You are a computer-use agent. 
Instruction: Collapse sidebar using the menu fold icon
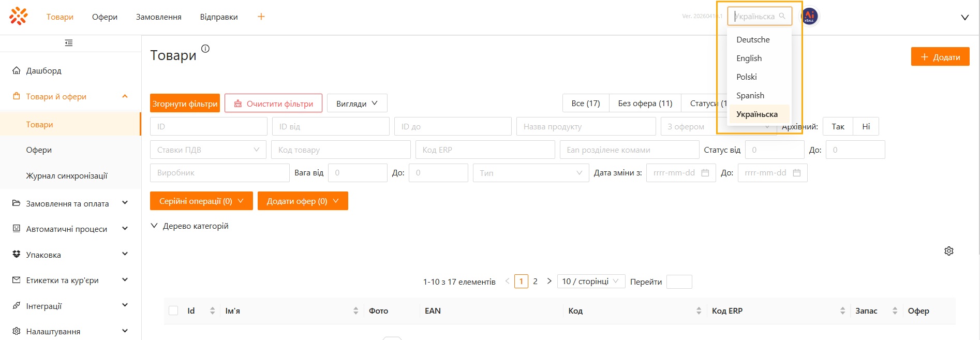tap(69, 43)
